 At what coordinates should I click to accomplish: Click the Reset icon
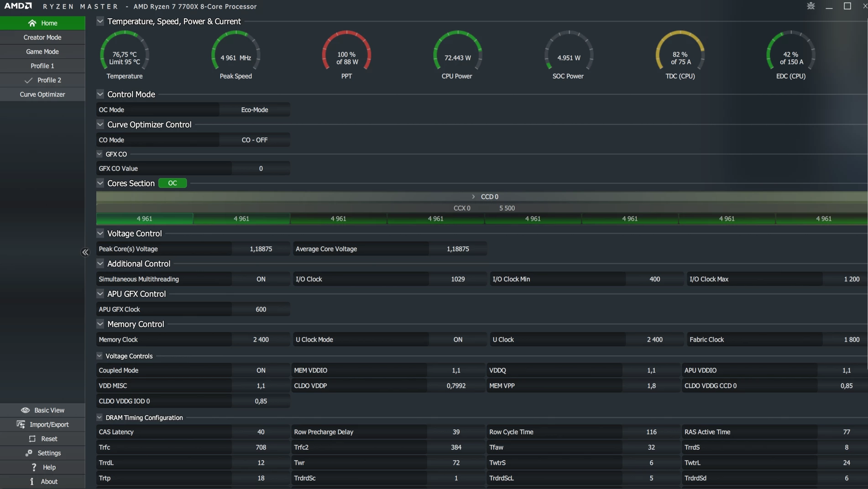pyautogui.click(x=32, y=439)
